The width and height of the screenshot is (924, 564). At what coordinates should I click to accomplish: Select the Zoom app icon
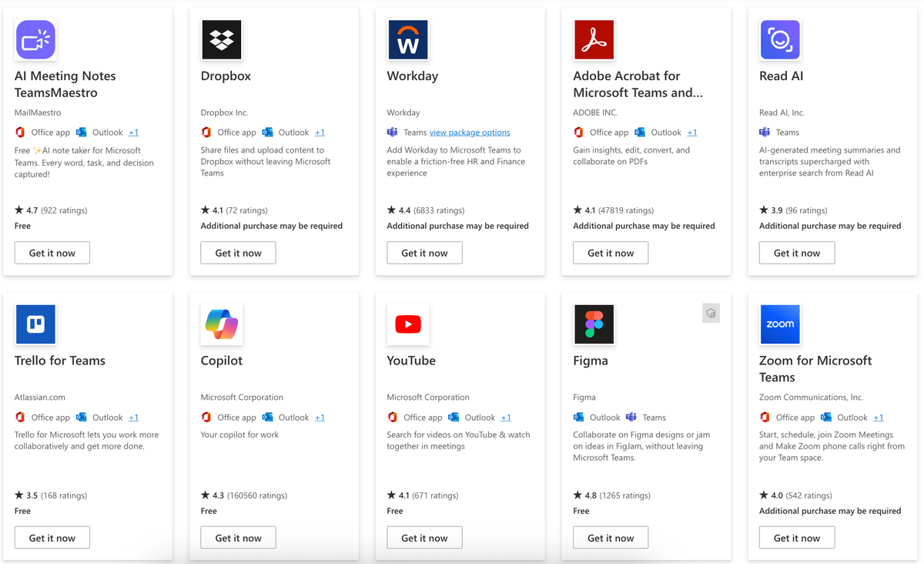point(780,324)
